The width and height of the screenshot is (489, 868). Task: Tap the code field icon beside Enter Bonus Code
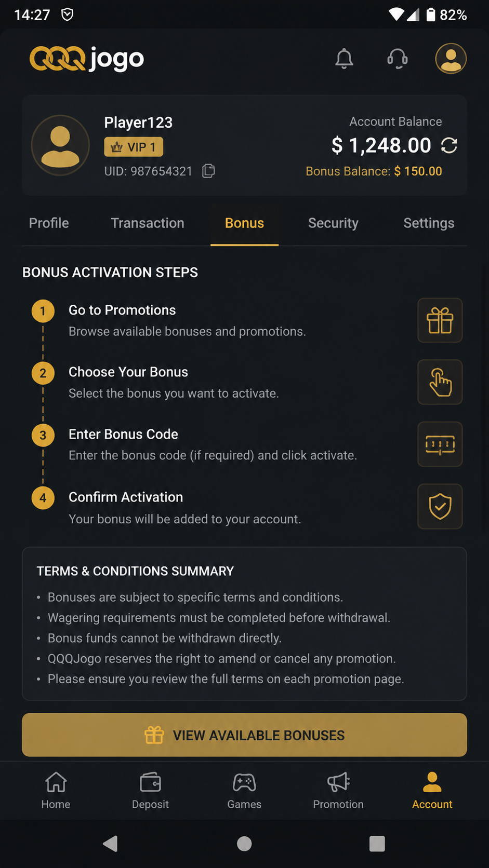[440, 444]
